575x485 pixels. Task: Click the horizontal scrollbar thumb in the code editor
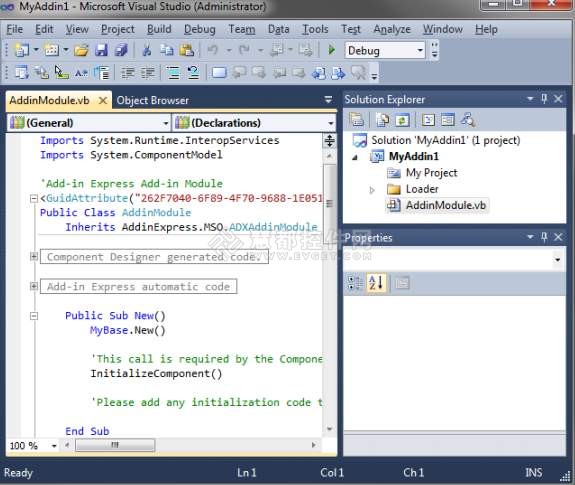[115, 445]
